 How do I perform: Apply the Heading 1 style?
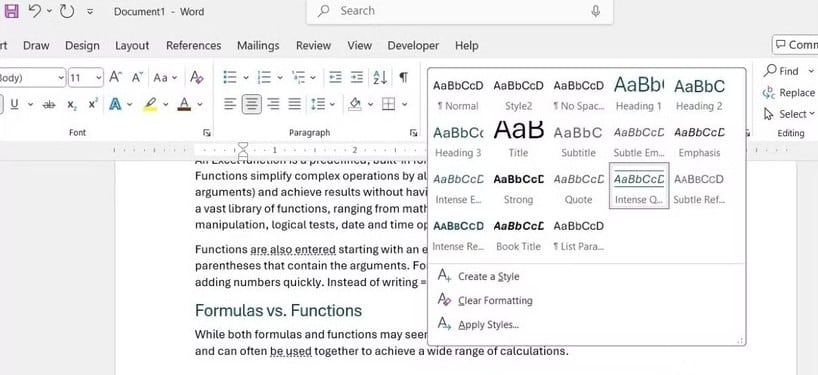pyautogui.click(x=639, y=94)
